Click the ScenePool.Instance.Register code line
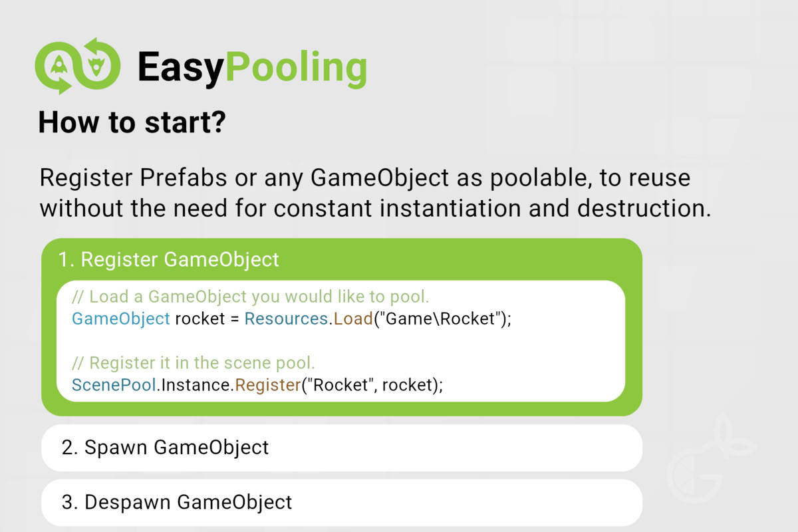 click(x=257, y=385)
